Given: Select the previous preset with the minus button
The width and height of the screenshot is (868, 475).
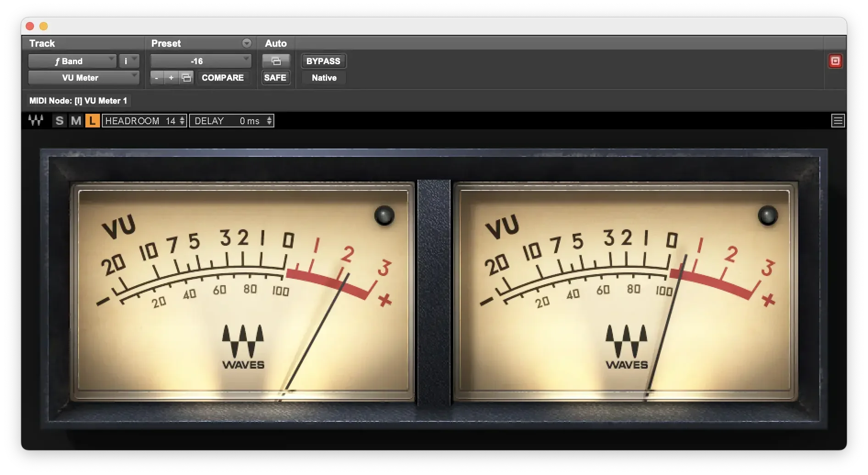Looking at the screenshot, I should click(x=157, y=77).
